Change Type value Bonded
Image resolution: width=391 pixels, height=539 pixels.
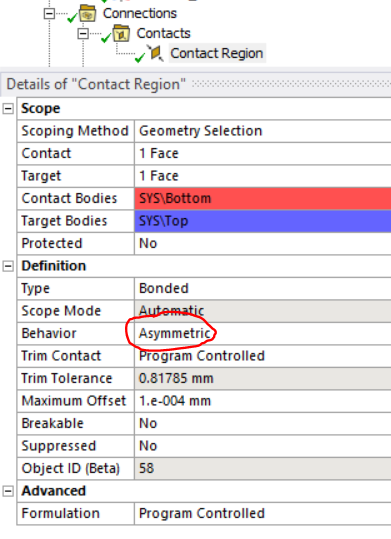[263, 288]
